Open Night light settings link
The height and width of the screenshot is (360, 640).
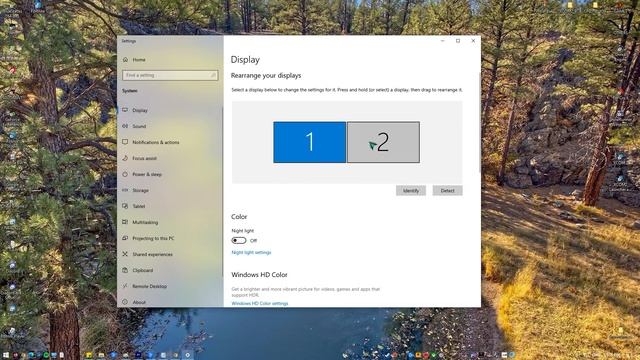click(x=251, y=253)
